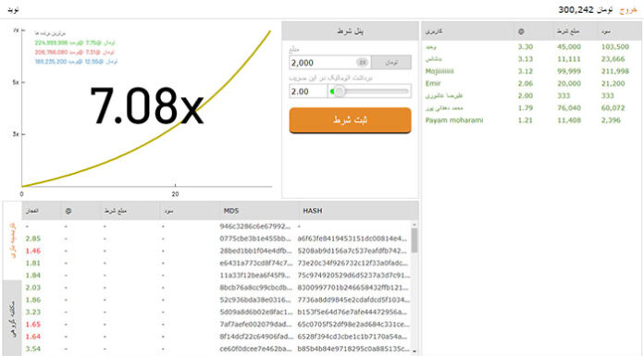
Task: Click the 2.03 crash value in history
Action: 33,288
